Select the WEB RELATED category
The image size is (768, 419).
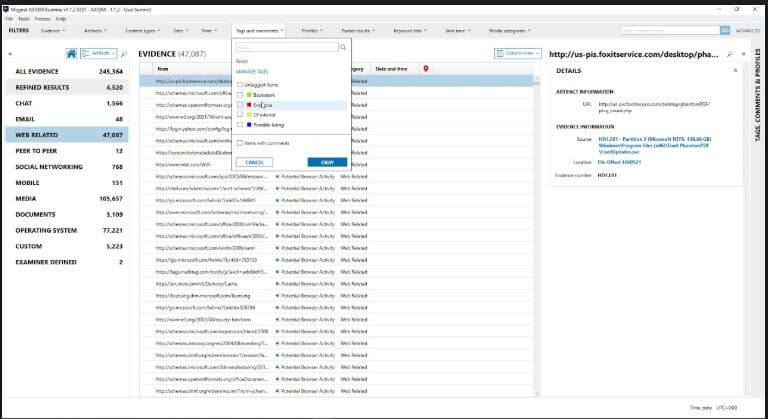click(x=67, y=135)
